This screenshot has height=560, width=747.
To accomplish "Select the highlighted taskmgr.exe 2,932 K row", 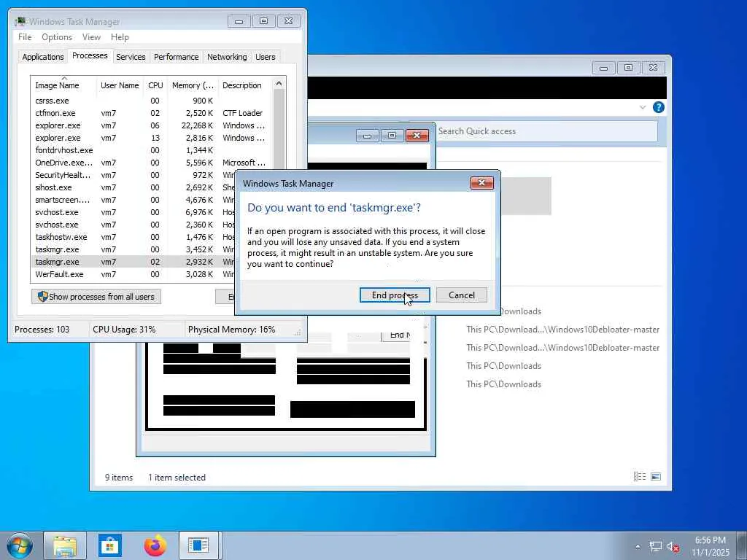I will point(133,262).
